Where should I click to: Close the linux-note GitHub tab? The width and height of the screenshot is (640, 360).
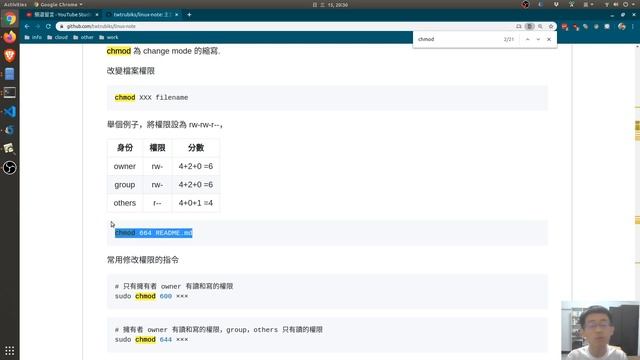176,15
